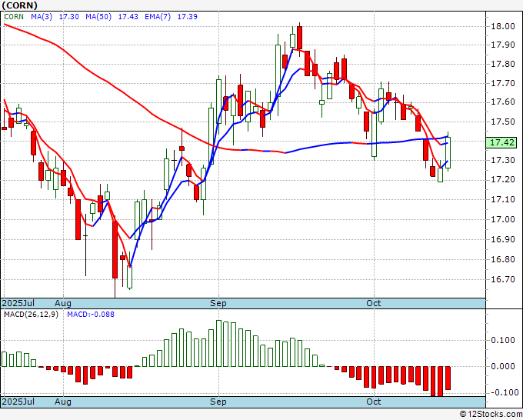Click the last green candlestick near 17.42
The image size is (523, 420).
[x=448, y=152]
